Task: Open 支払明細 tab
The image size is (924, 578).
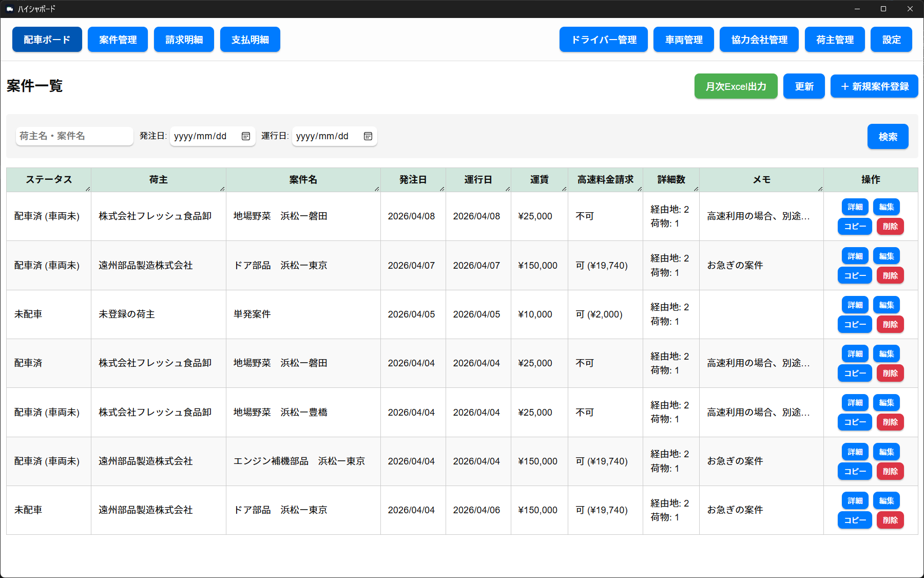Action: click(250, 40)
